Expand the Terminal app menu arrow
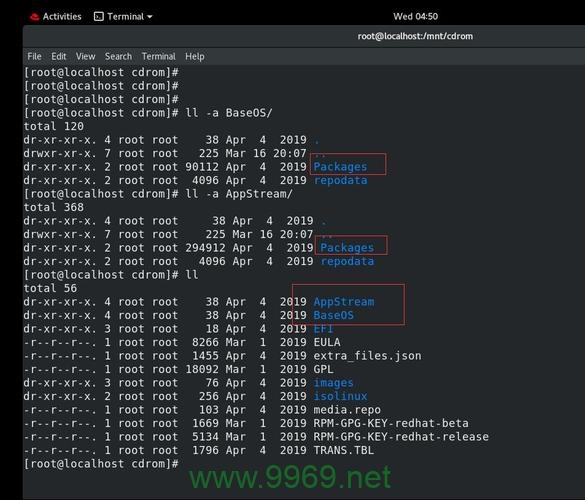 pyautogui.click(x=150, y=17)
